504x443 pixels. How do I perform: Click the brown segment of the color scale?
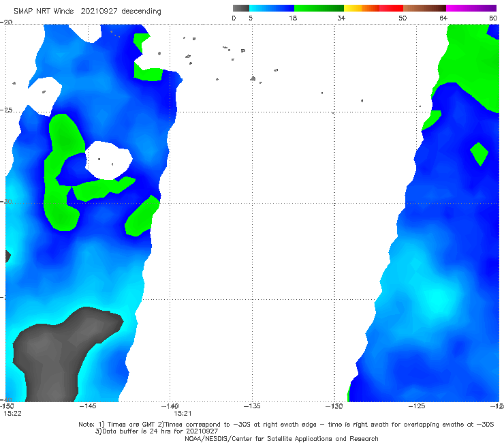click(x=424, y=8)
